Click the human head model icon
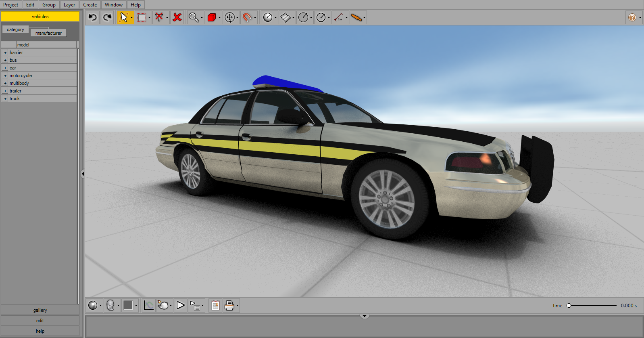The width and height of the screenshot is (644, 338). point(110,305)
